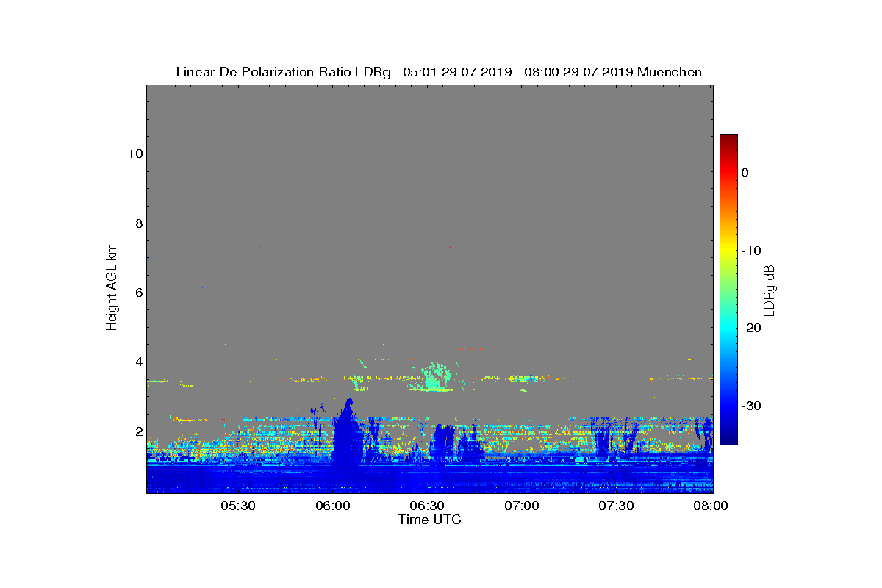
Task: Click the 4 km height tick label
Action: pyautogui.click(x=138, y=362)
